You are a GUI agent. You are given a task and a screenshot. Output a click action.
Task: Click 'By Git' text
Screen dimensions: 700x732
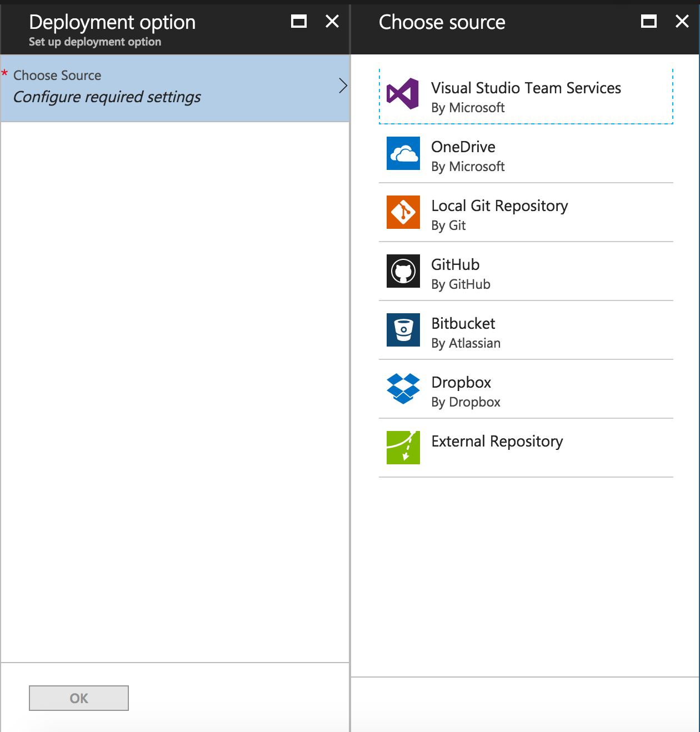click(x=448, y=225)
